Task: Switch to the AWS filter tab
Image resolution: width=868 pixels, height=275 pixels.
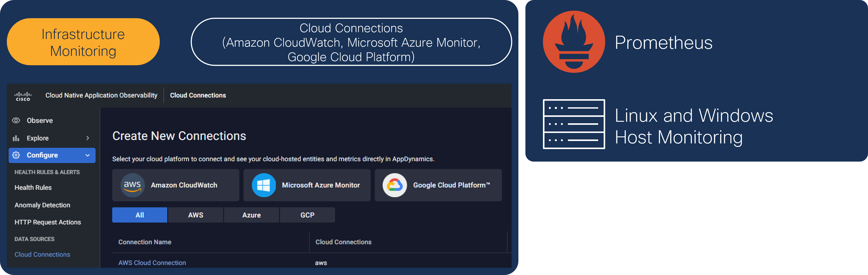Action: click(x=196, y=215)
